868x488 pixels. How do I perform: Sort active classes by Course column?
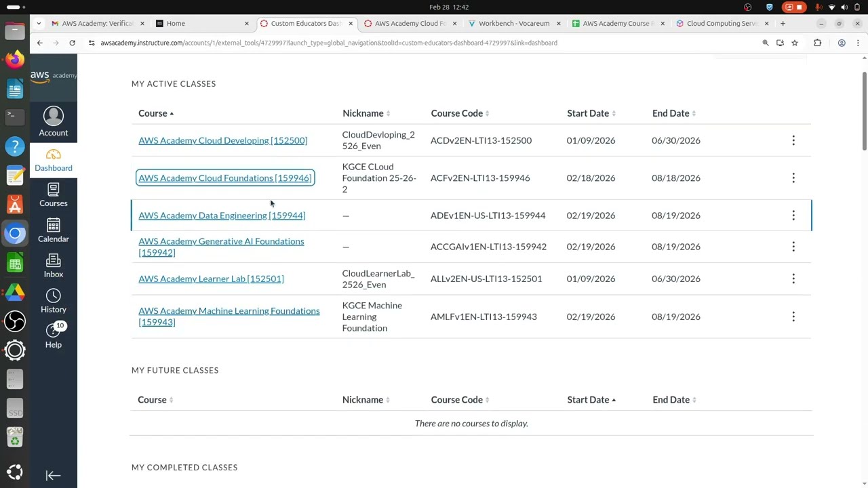(156, 113)
